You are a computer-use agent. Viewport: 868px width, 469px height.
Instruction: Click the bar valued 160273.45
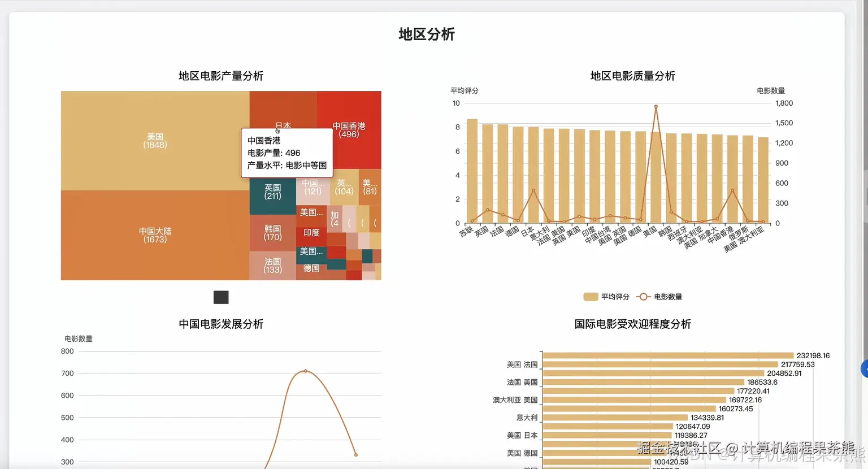coord(629,409)
